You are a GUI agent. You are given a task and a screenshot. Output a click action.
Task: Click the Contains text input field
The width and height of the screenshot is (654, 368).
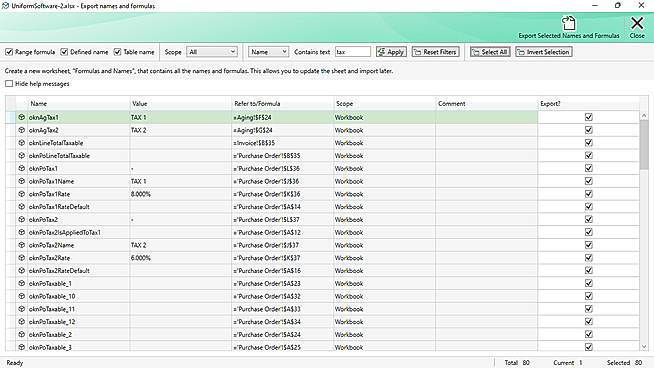coord(352,52)
